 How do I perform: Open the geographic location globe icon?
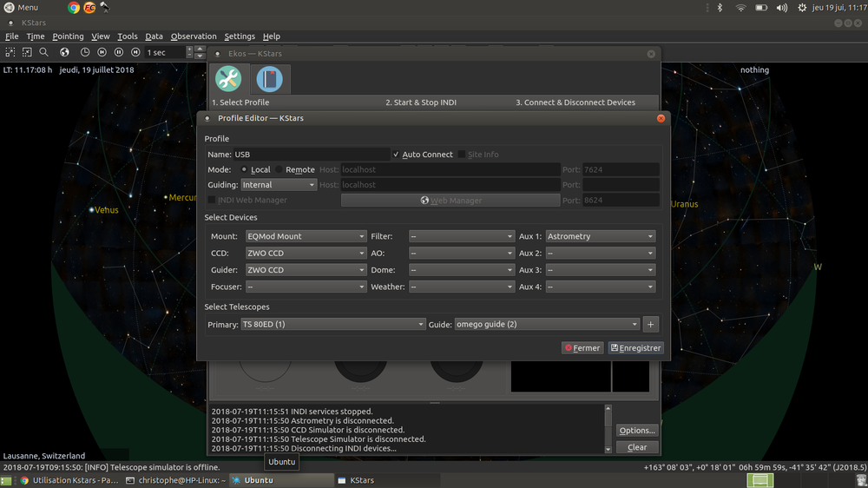pyautogui.click(x=65, y=52)
